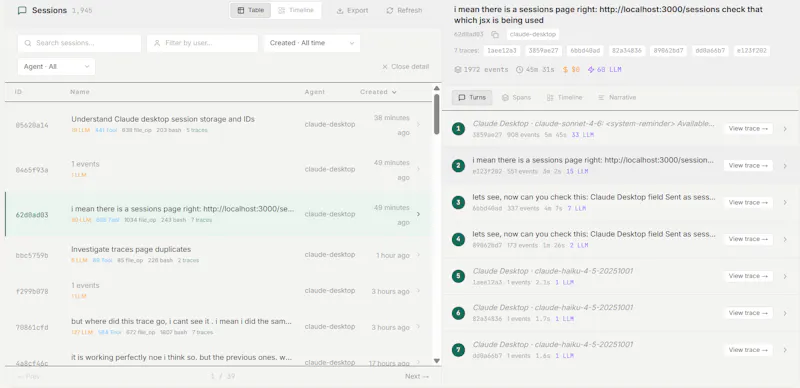The image size is (800, 388).
Task: View trace for turn 4
Action: (748, 239)
